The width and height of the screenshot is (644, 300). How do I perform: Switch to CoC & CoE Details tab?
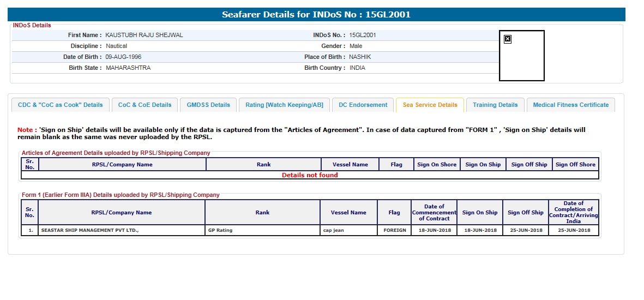(145, 105)
